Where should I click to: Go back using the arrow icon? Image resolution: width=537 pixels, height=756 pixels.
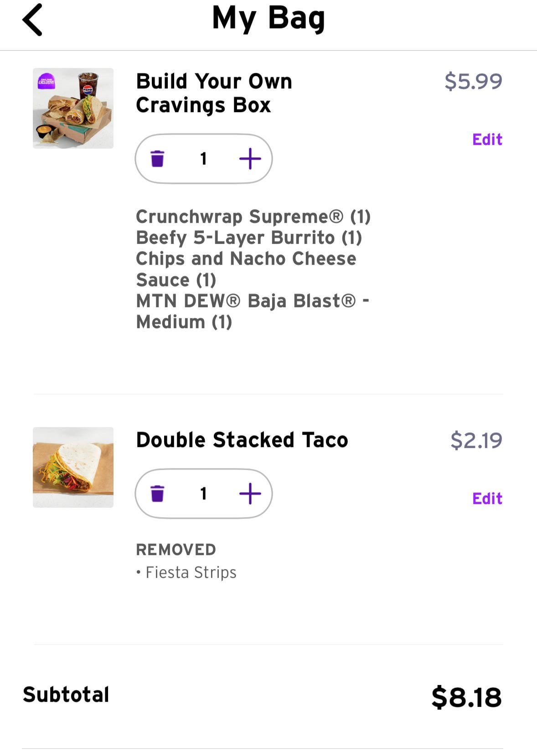click(x=32, y=20)
